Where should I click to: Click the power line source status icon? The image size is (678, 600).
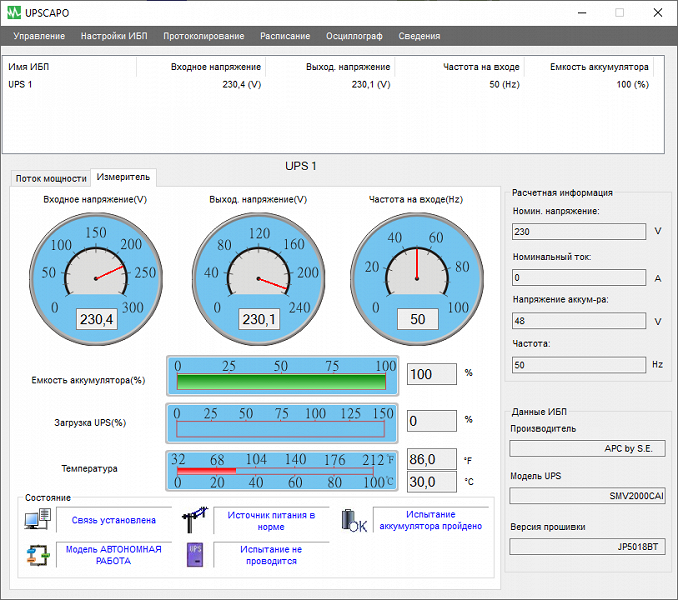click(x=194, y=519)
